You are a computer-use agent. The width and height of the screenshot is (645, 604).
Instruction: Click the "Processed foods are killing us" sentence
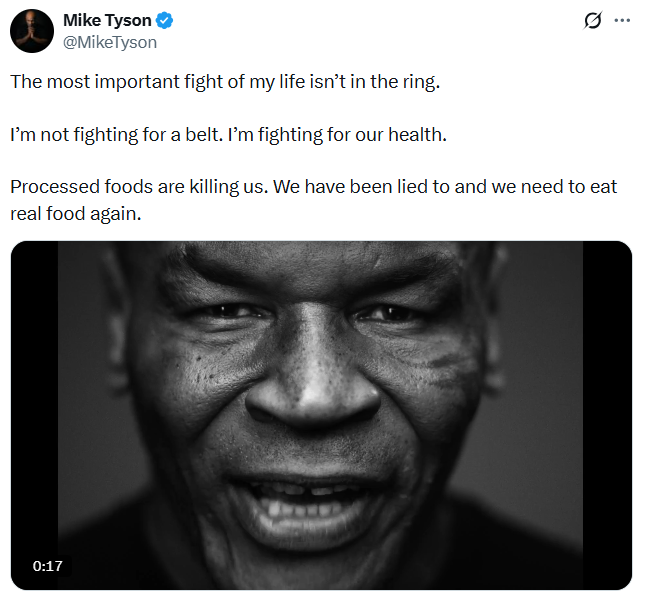pyautogui.click(x=139, y=187)
